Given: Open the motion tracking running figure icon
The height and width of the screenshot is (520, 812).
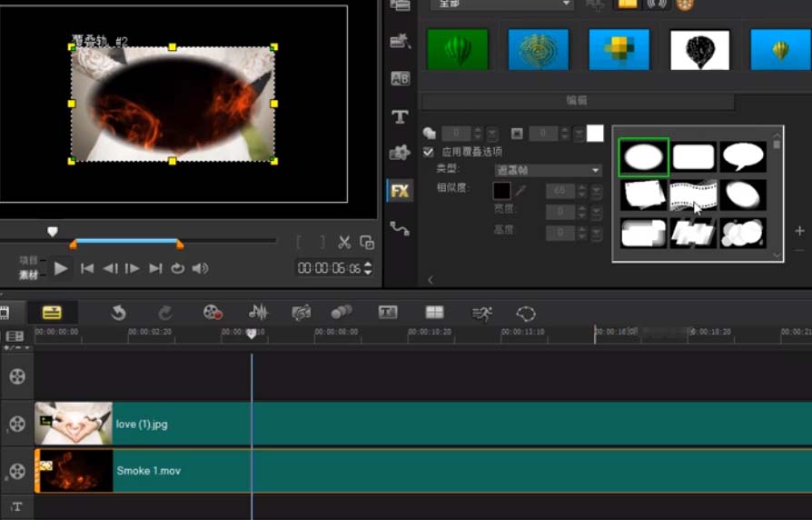Looking at the screenshot, I should pos(481,313).
